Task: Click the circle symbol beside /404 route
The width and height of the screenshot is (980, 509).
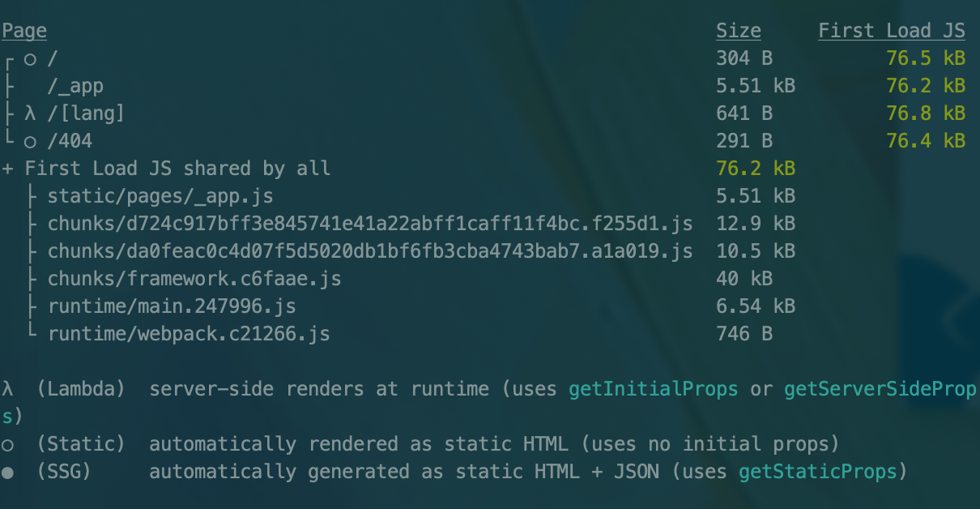Action: point(30,142)
